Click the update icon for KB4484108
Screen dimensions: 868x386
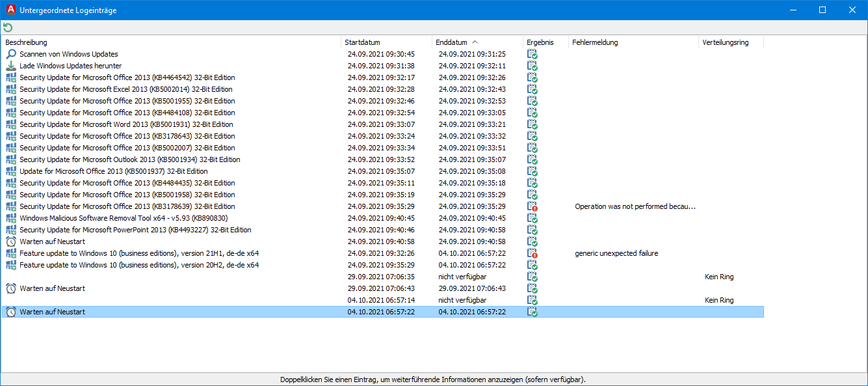(11, 113)
